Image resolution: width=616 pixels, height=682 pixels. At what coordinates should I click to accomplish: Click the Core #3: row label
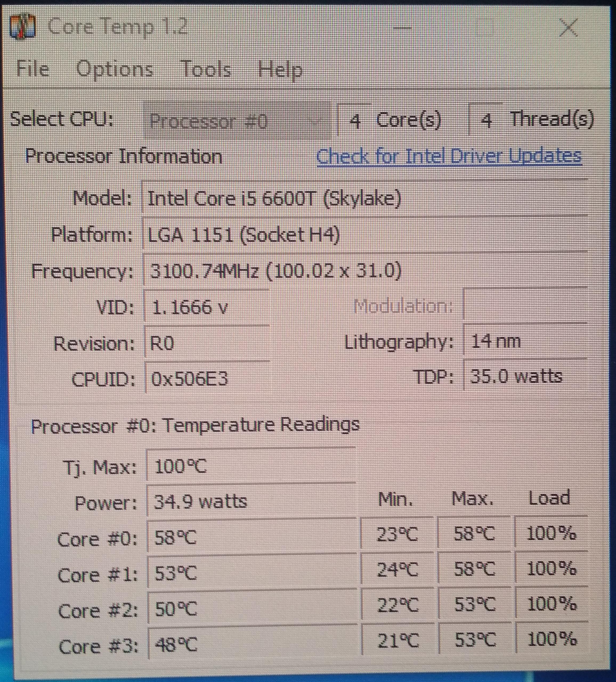(98, 647)
